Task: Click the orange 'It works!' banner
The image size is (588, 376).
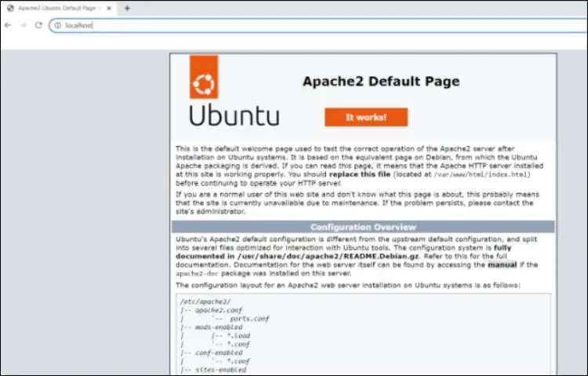Action: pos(366,117)
